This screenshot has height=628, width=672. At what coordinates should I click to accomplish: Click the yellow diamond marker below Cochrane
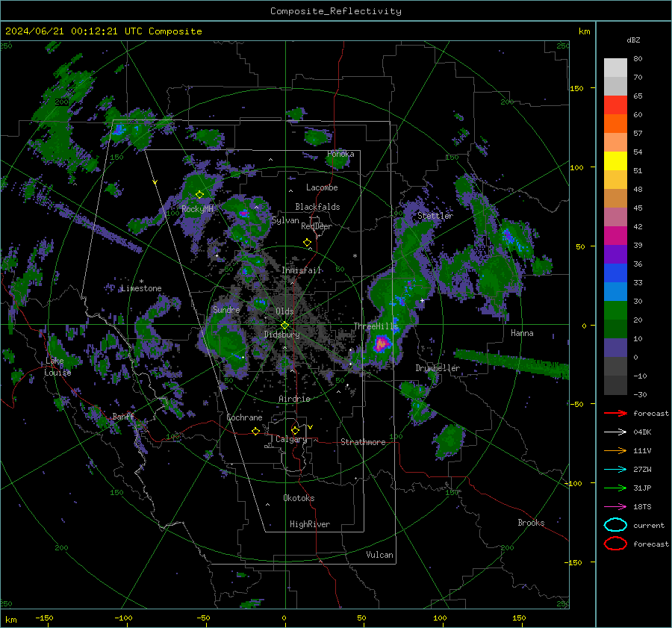click(255, 432)
